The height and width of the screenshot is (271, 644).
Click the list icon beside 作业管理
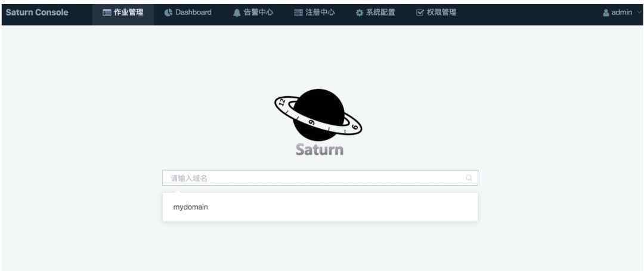[107, 13]
